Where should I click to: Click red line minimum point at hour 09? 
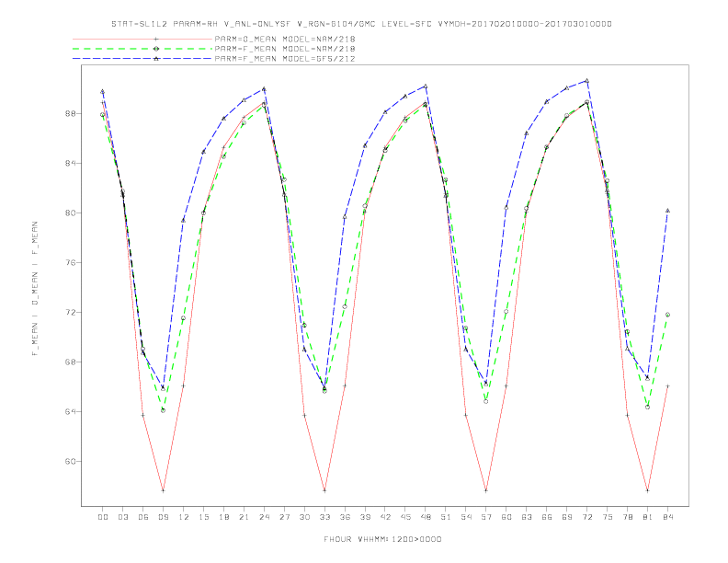pyautogui.click(x=163, y=490)
